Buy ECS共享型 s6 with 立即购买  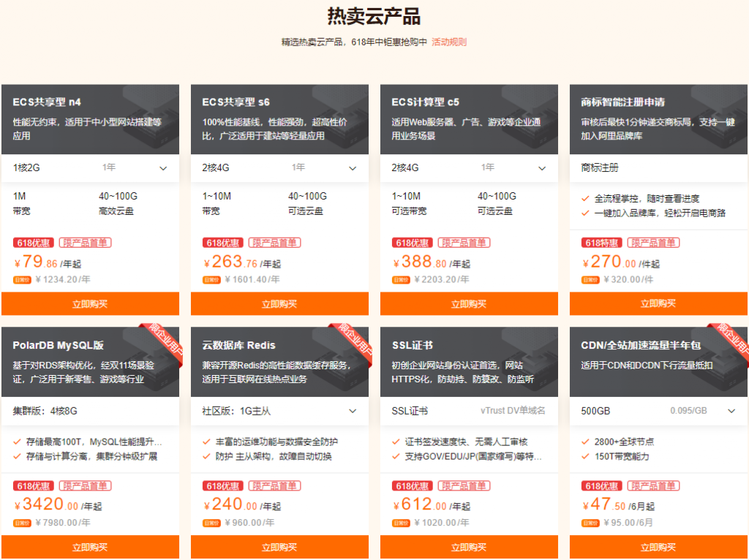279,303
